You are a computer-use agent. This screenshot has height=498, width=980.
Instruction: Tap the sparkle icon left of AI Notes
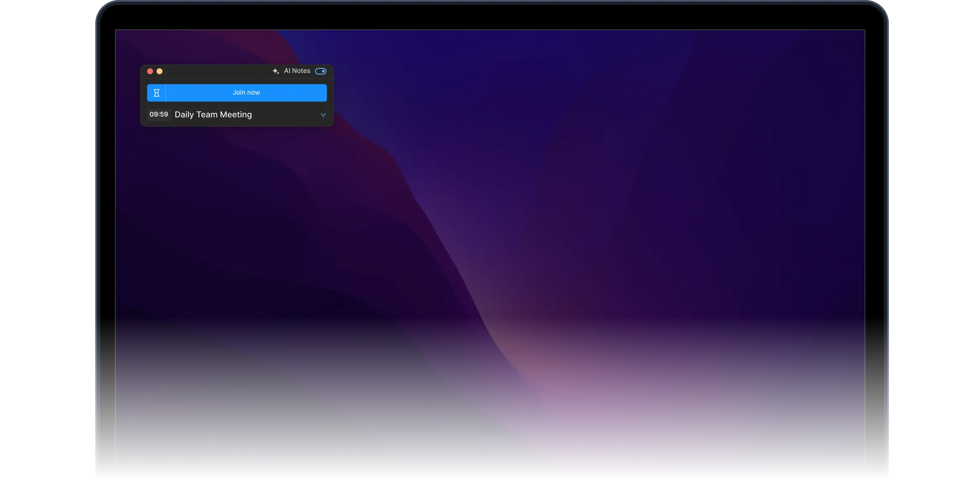[x=276, y=71]
